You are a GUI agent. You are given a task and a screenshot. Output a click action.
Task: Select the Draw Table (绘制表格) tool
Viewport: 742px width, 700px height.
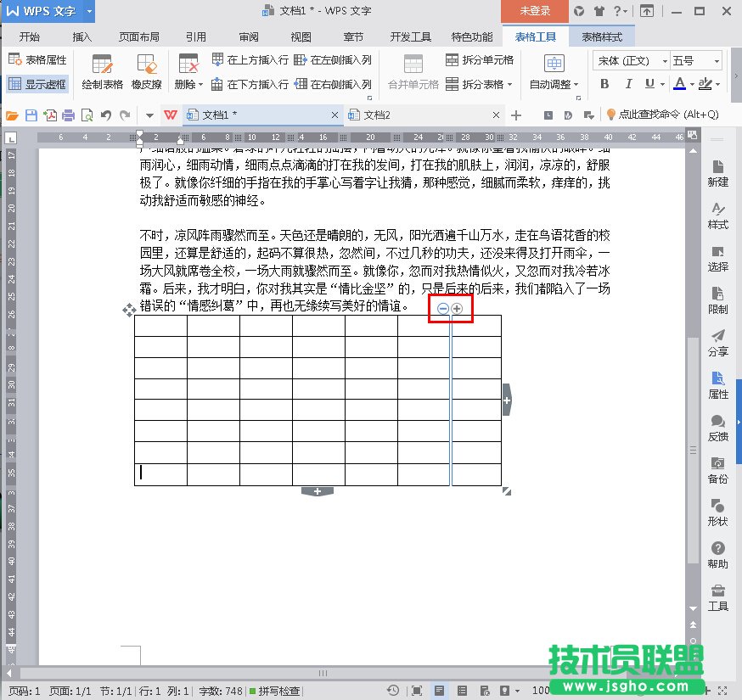pos(102,72)
